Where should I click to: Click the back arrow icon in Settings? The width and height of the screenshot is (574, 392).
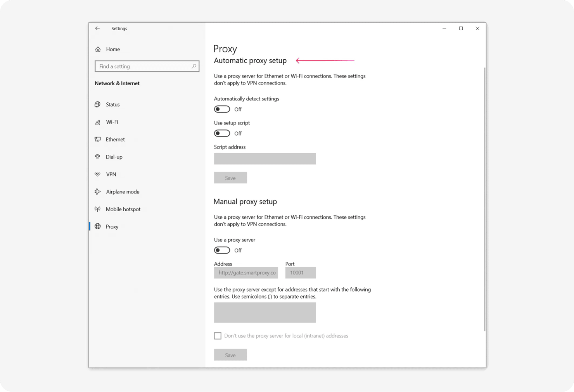tap(97, 28)
